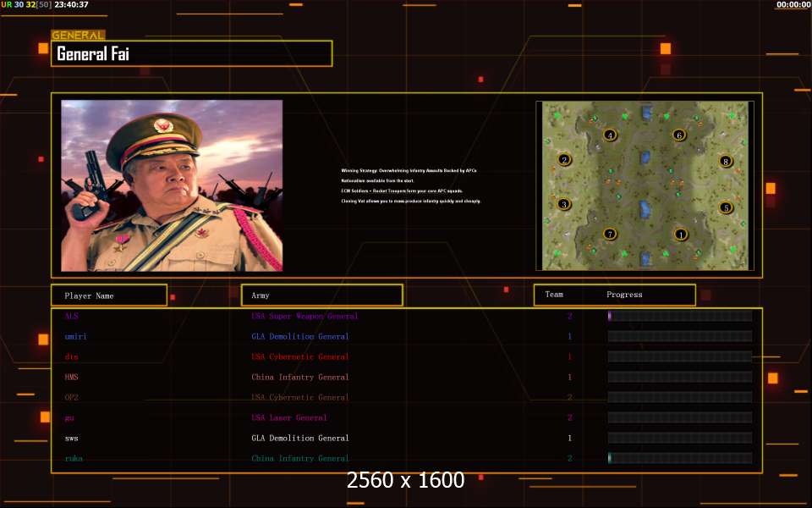Select player name ruka
This screenshot has width=812, height=508.
[x=74, y=458]
